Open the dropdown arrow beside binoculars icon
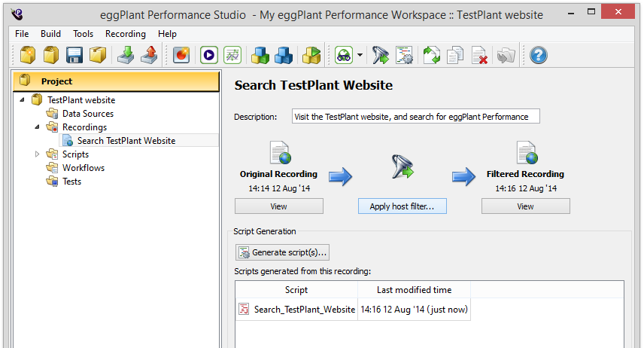Viewport: 644px width, 348px height. pos(360,56)
